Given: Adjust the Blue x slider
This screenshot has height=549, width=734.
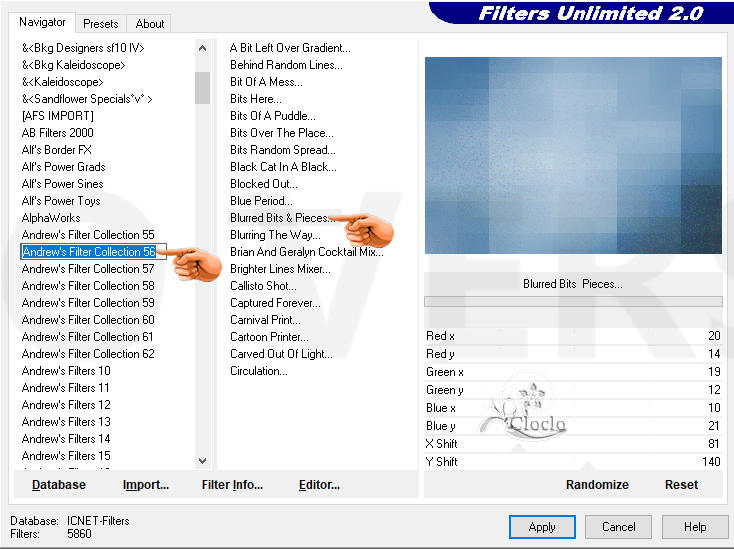Looking at the screenshot, I should pos(573,408).
